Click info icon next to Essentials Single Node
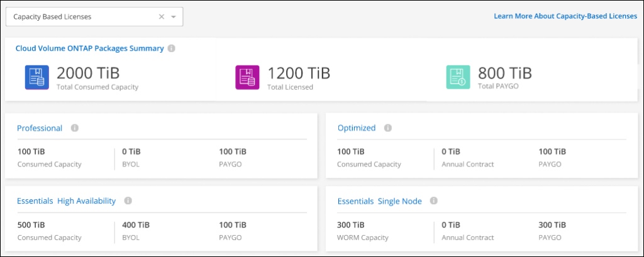The width and height of the screenshot is (644, 257). (434, 201)
